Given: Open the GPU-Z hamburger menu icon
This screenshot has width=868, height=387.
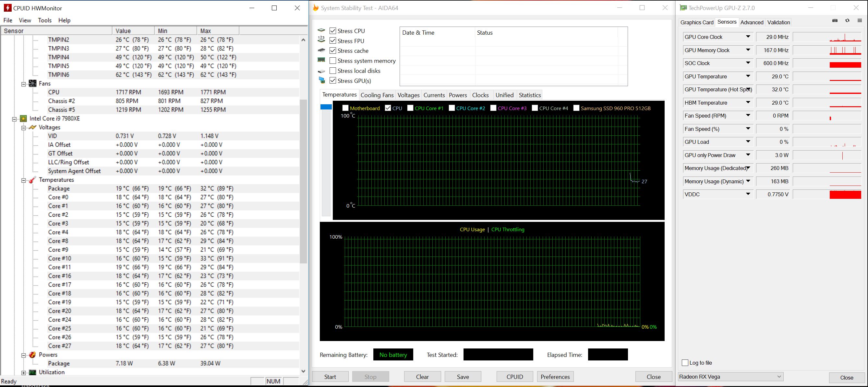Looking at the screenshot, I should click(860, 21).
